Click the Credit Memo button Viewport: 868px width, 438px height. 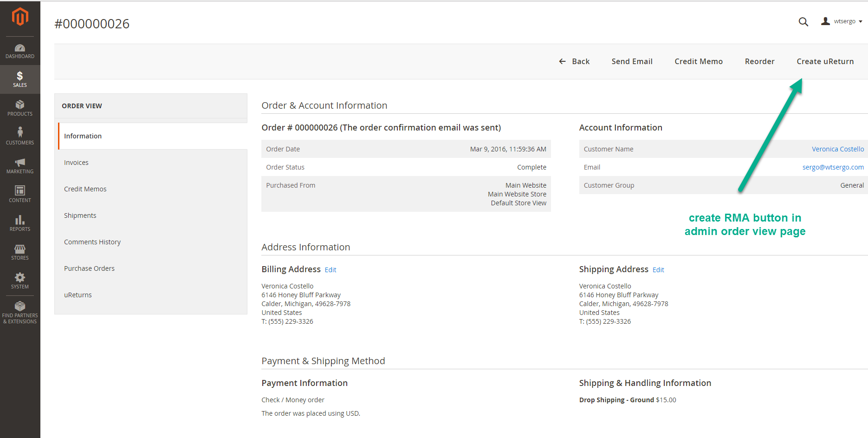pyautogui.click(x=699, y=61)
